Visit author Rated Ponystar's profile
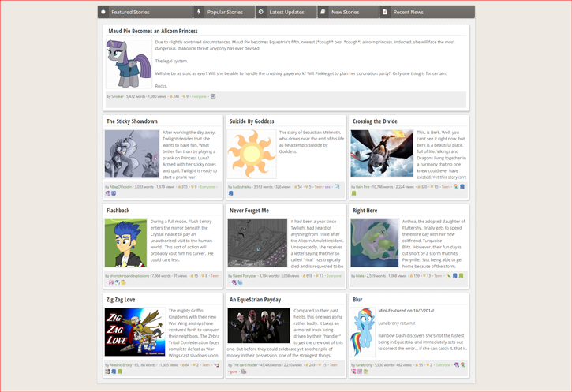 [x=245, y=276]
